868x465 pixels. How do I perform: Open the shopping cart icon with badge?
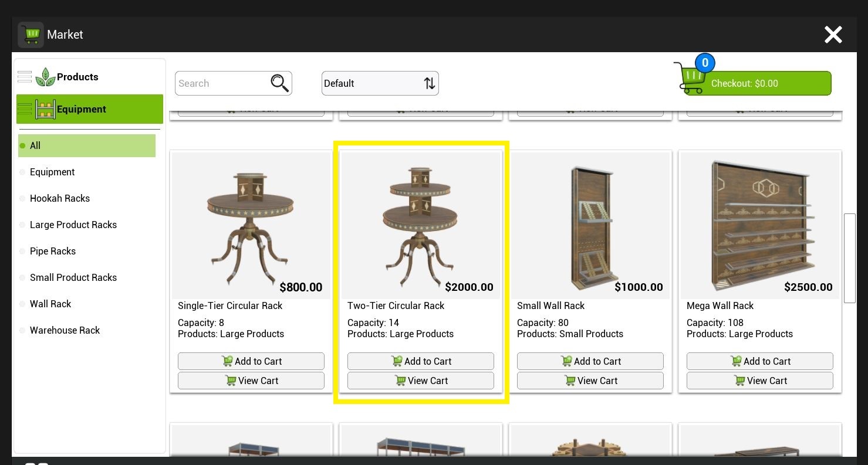[691, 77]
